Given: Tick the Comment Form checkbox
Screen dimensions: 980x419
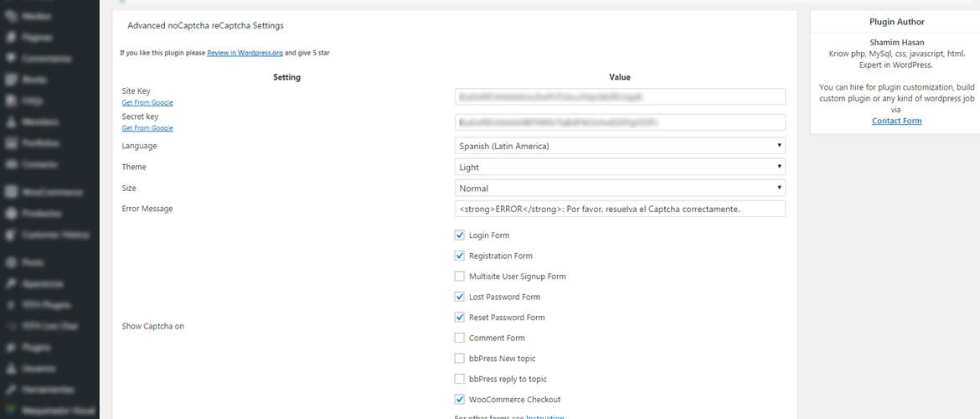Looking at the screenshot, I should pos(459,338).
